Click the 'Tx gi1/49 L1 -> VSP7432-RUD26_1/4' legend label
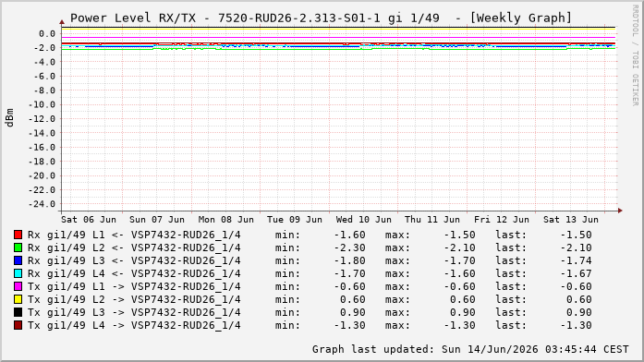The height and width of the screenshot is (362, 644). 134,286
